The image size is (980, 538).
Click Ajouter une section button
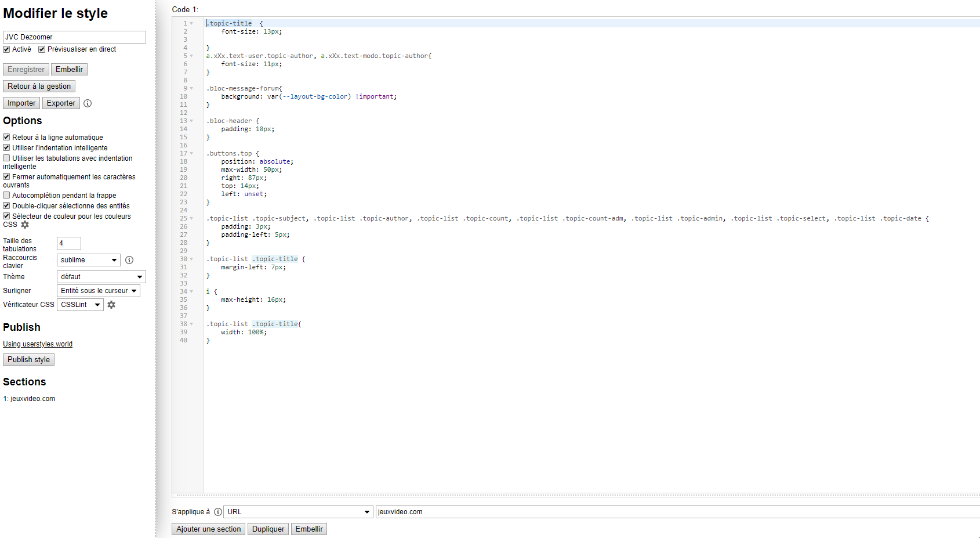[x=209, y=529]
